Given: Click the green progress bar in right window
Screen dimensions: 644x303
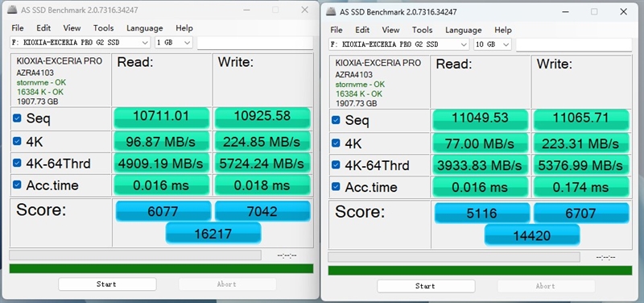Looking at the screenshot, I should point(480,271).
